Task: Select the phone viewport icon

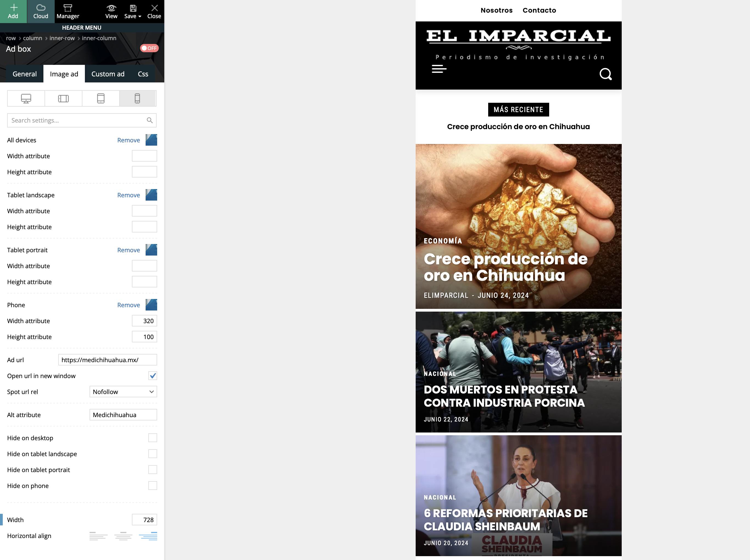Action: point(138,98)
